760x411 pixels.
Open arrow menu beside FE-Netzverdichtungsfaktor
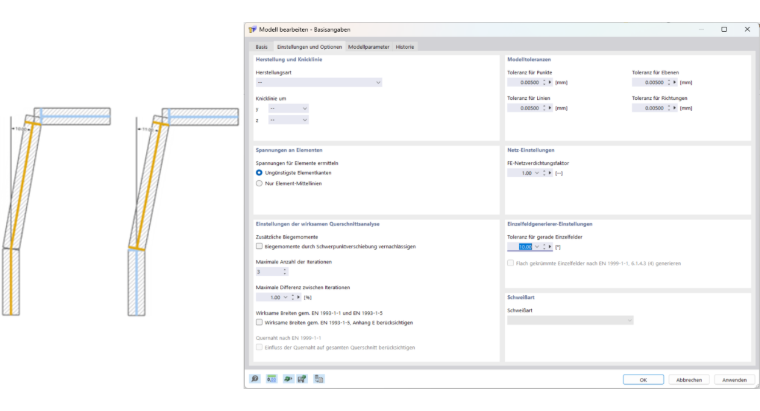point(550,173)
